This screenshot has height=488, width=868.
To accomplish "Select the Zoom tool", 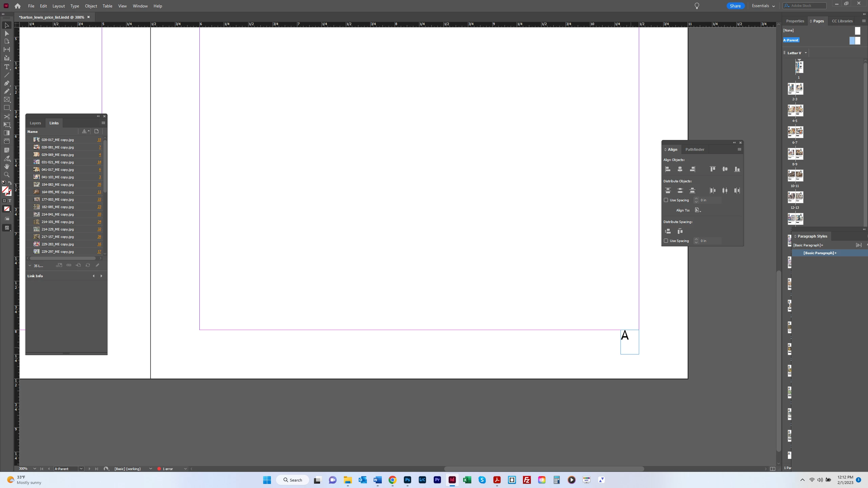I will (x=6, y=175).
